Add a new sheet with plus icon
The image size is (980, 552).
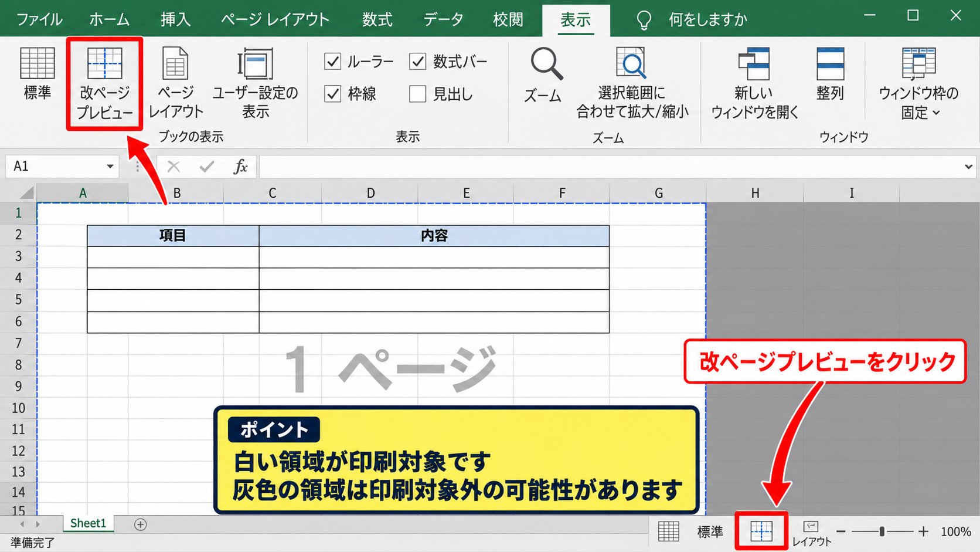click(140, 524)
